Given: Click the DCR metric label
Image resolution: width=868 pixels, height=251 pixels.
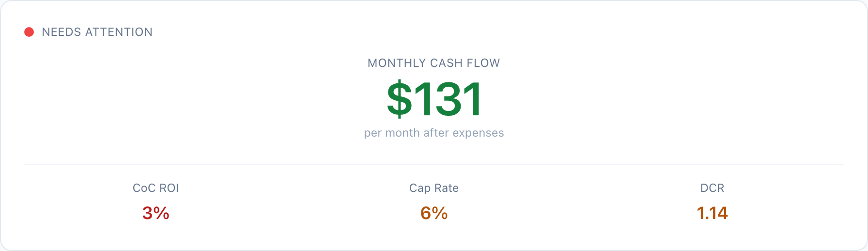Looking at the screenshot, I should click(712, 188).
